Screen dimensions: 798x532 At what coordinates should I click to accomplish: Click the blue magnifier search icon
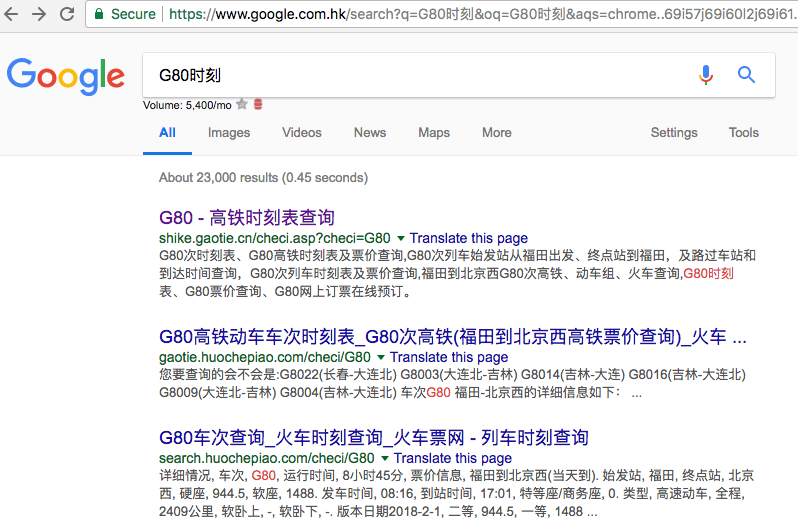point(746,75)
